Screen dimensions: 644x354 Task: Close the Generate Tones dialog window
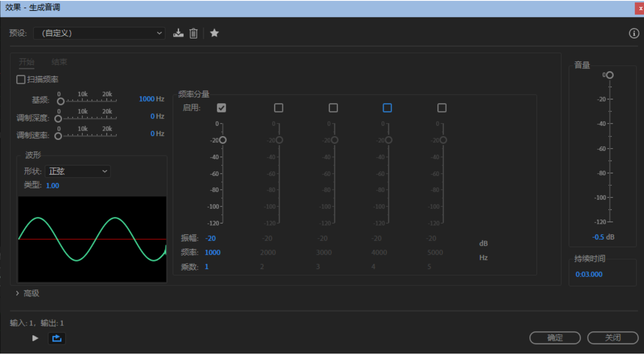point(639,8)
